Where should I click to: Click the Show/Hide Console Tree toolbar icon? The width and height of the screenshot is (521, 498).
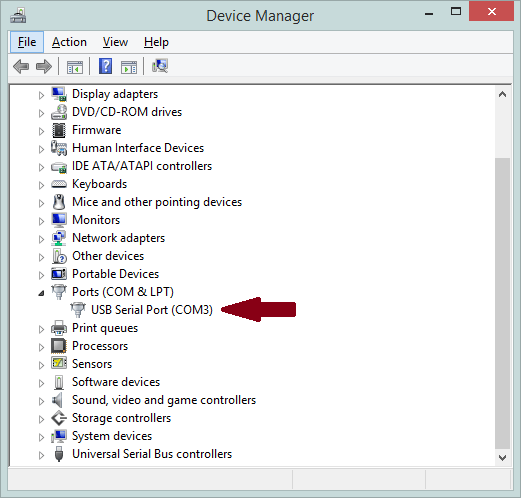pyautogui.click(x=75, y=67)
